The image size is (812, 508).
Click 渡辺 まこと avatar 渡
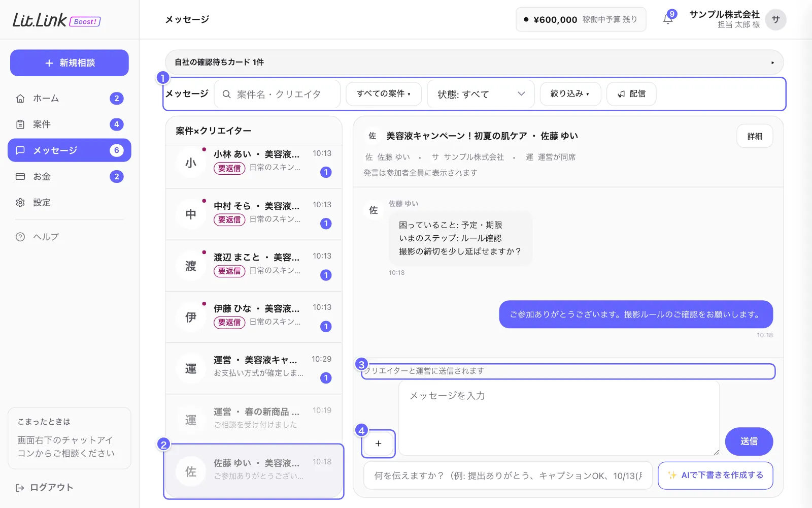point(191,266)
